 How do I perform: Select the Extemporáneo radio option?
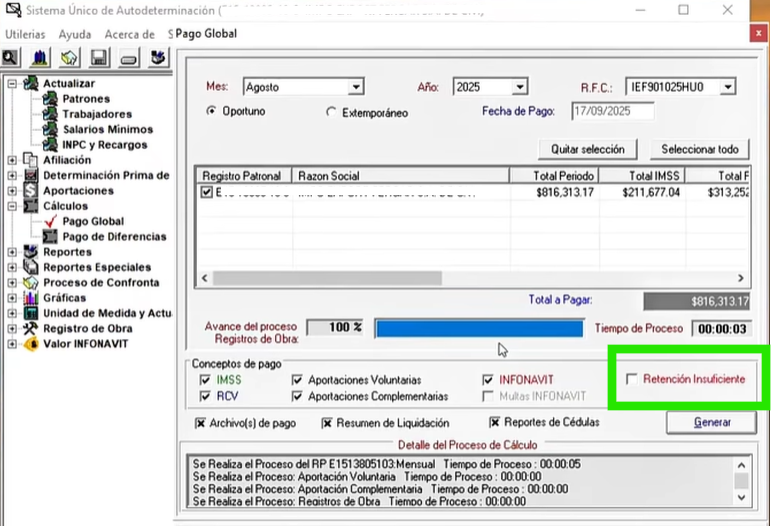pos(331,113)
